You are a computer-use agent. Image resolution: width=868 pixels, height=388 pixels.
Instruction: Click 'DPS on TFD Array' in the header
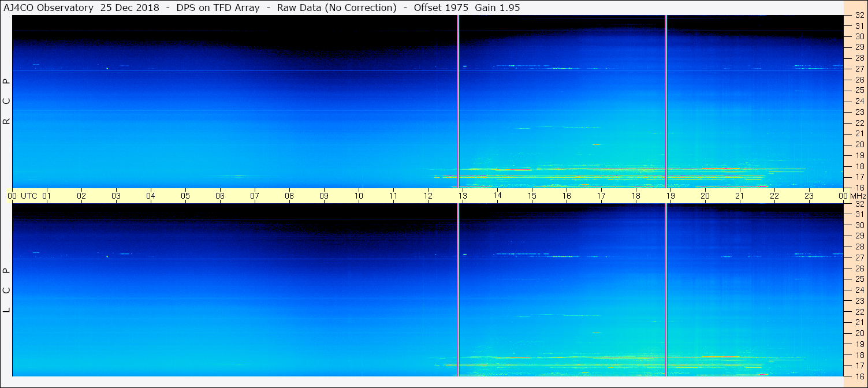click(217, 8)
